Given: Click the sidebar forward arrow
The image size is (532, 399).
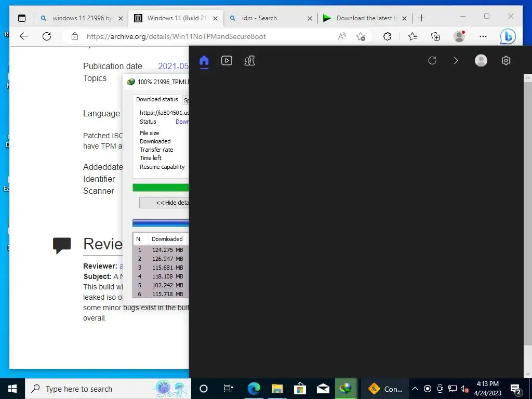Looking at the screenshot, I should (456, 61).
